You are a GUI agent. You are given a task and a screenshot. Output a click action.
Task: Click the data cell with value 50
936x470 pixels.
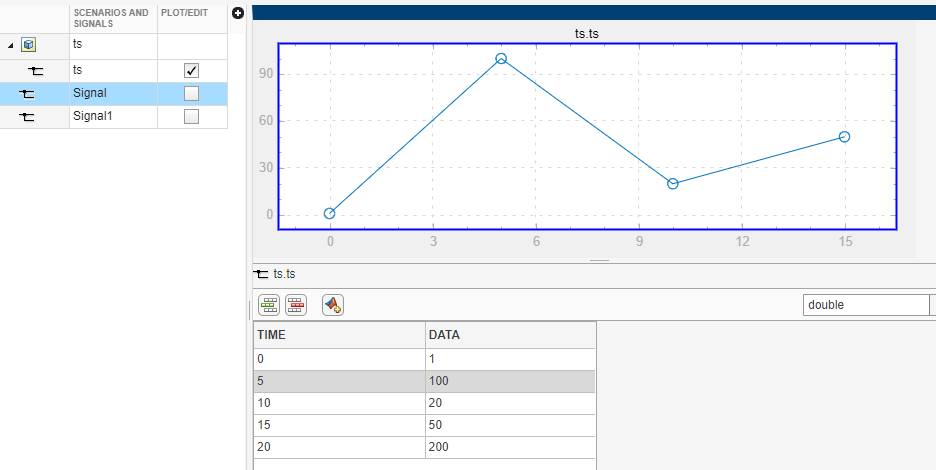tap(510, 425)
